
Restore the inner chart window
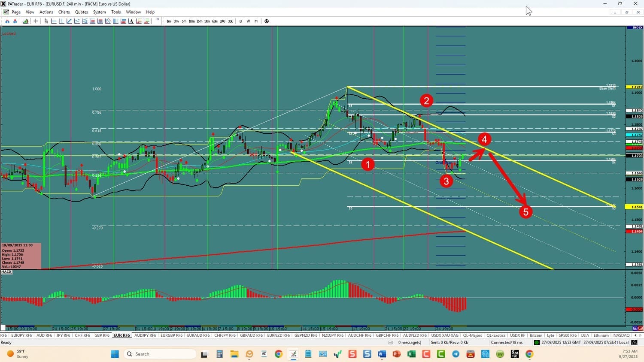627,12
